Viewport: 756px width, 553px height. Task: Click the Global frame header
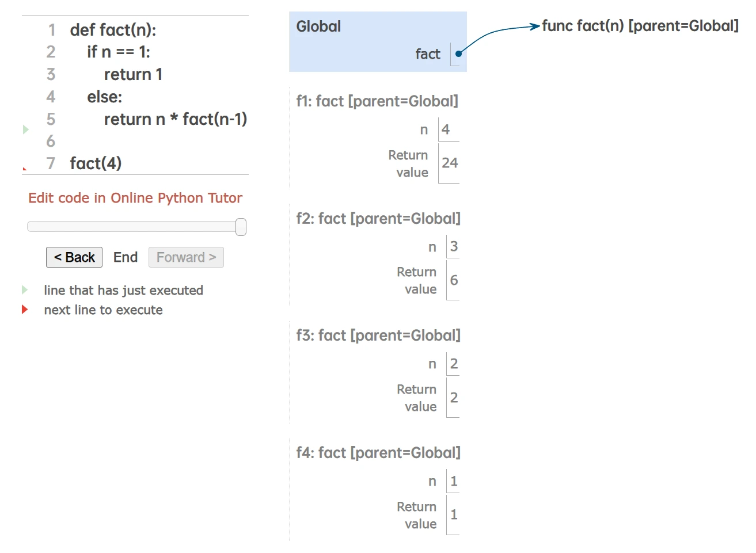[318, 26]
